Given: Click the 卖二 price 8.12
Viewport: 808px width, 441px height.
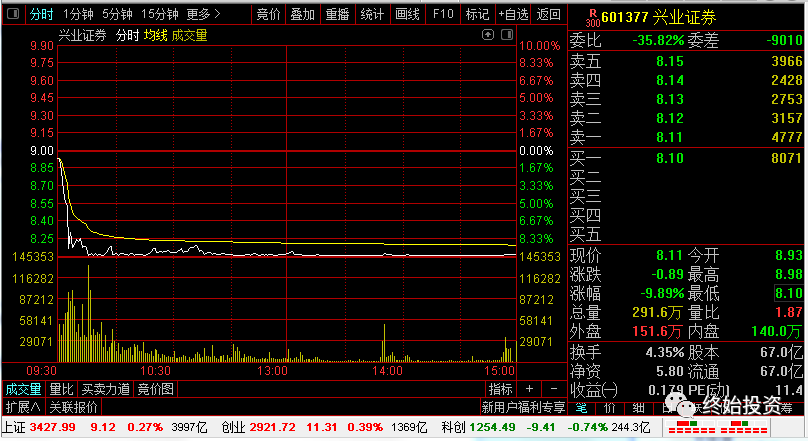Looking at the screenshot, I should tap(670, 118).
